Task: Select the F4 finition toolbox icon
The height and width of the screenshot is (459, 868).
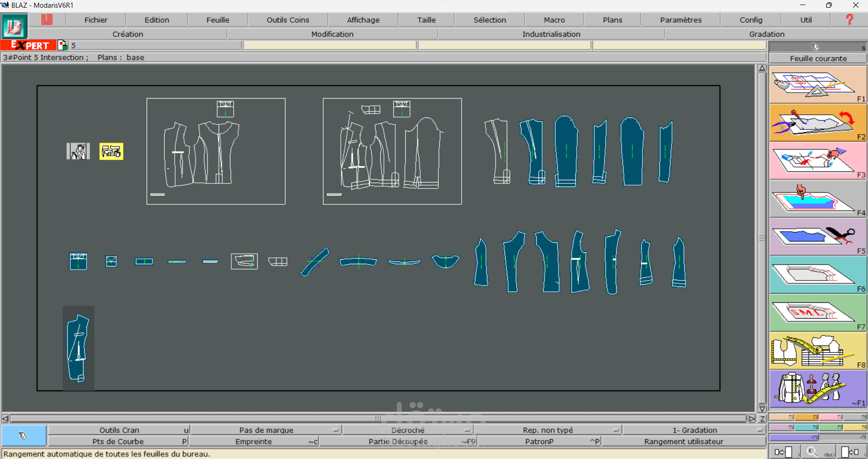Action: click(x=818, y=199)
